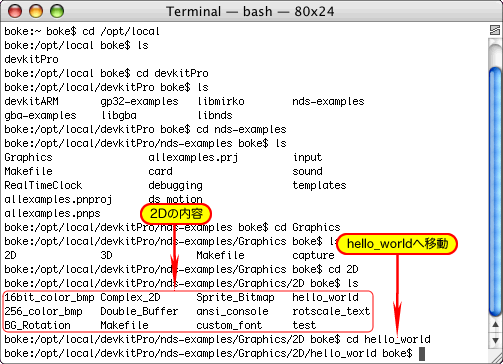Click the "input" directory name
Screen dimensions: 503x364
(307, 158)
